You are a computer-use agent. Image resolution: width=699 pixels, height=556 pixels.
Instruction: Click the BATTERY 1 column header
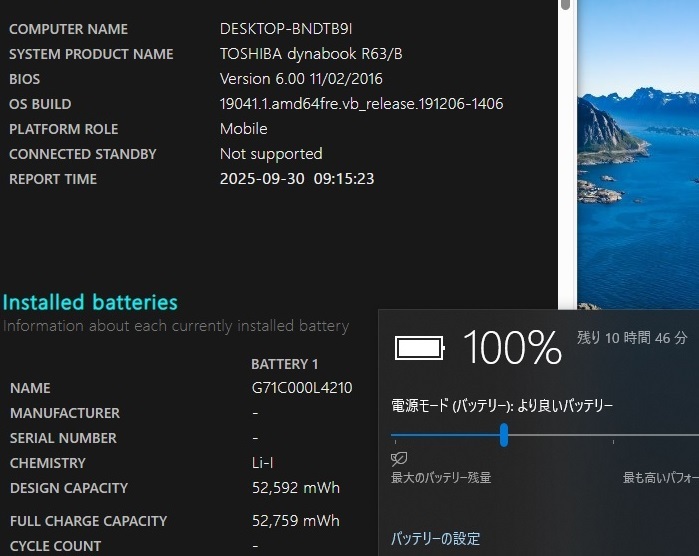tap(284, 364)
